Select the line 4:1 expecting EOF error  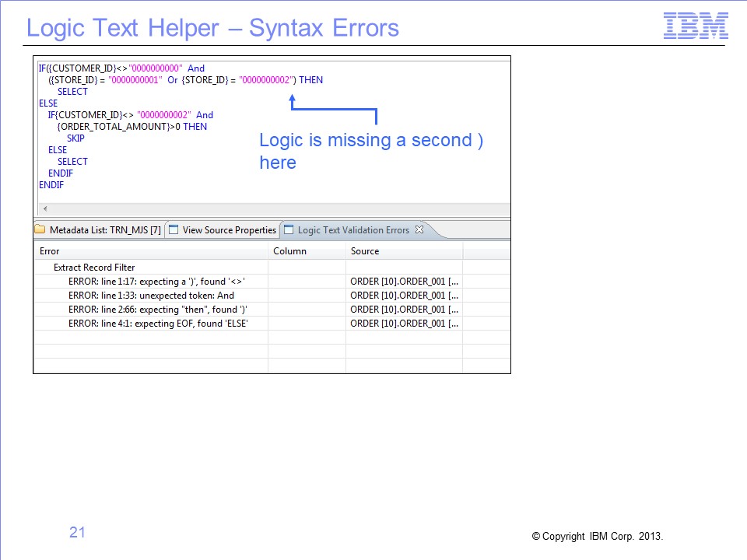click(x=158, y=324)
